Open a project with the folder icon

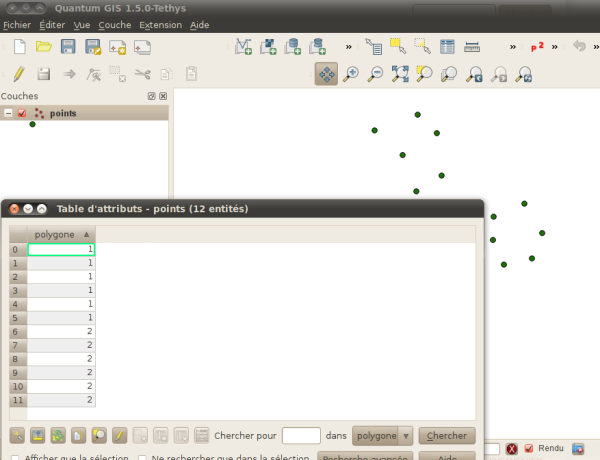point(44,46)
